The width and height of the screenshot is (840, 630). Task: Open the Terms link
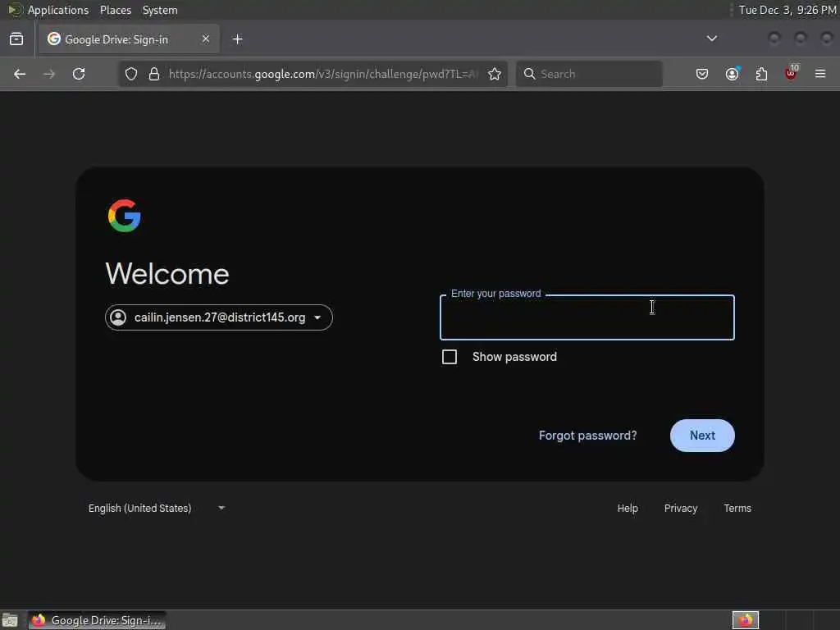point(737,508)
